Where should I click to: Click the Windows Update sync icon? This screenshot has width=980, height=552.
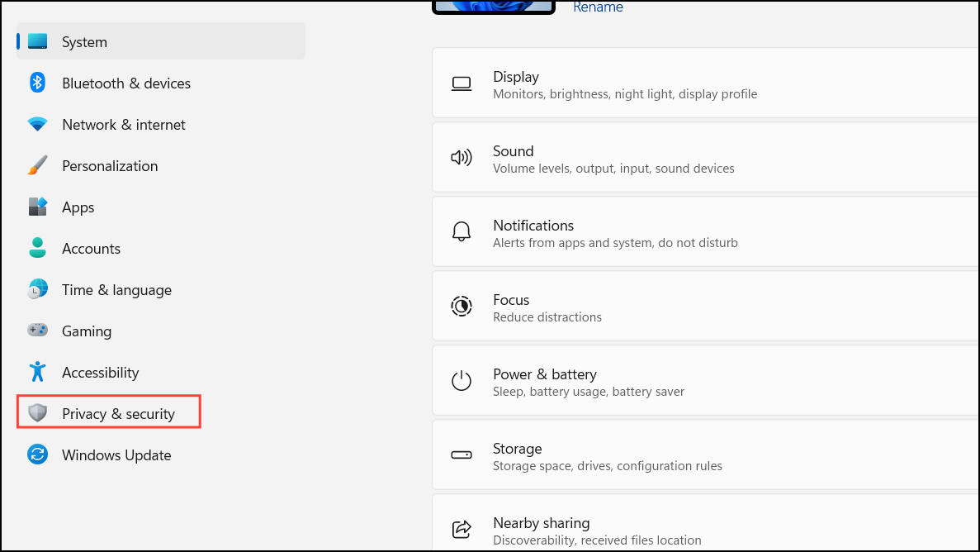tap(37, 454)
